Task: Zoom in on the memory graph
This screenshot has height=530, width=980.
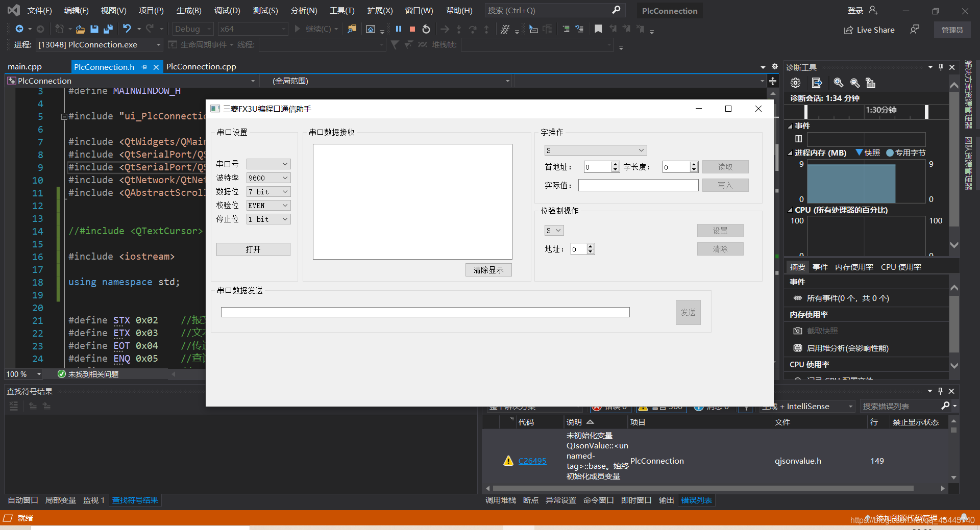Action: 838,83
